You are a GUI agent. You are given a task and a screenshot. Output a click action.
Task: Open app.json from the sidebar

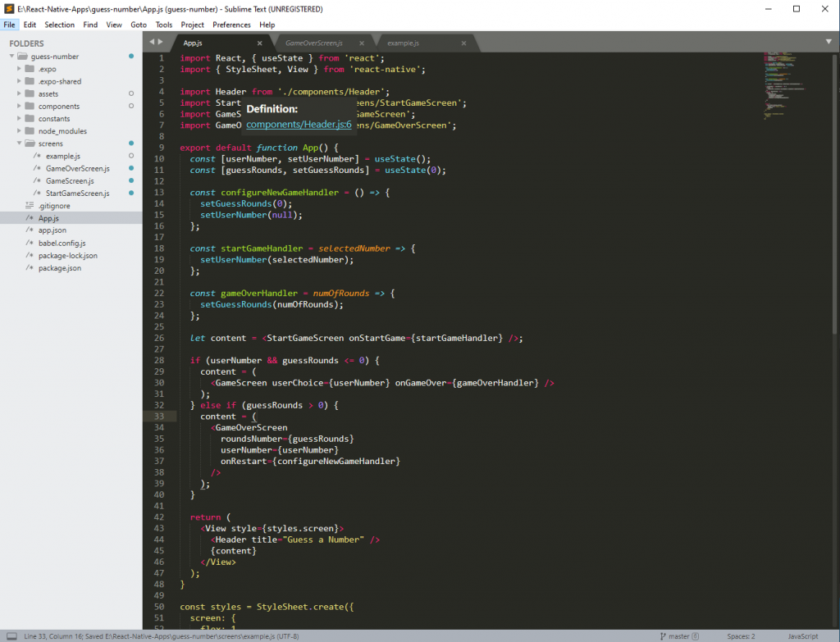click(52, 230)
